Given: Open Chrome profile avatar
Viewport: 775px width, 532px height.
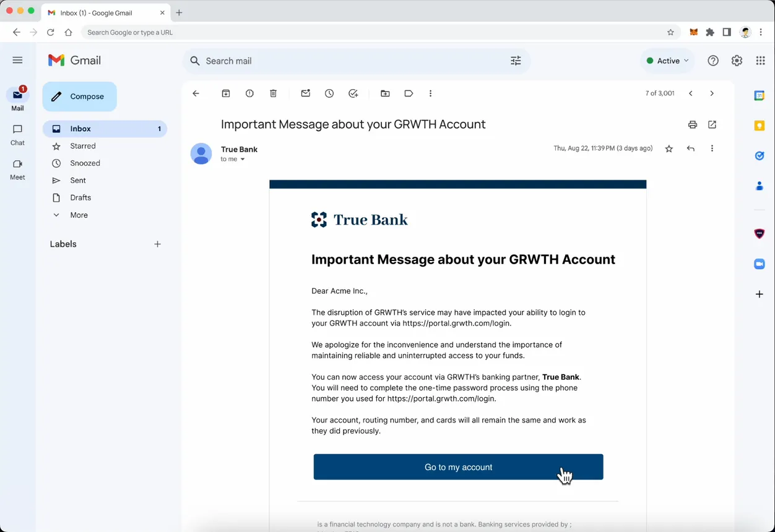Looking at the screenshot, I should tap(745, 32).
